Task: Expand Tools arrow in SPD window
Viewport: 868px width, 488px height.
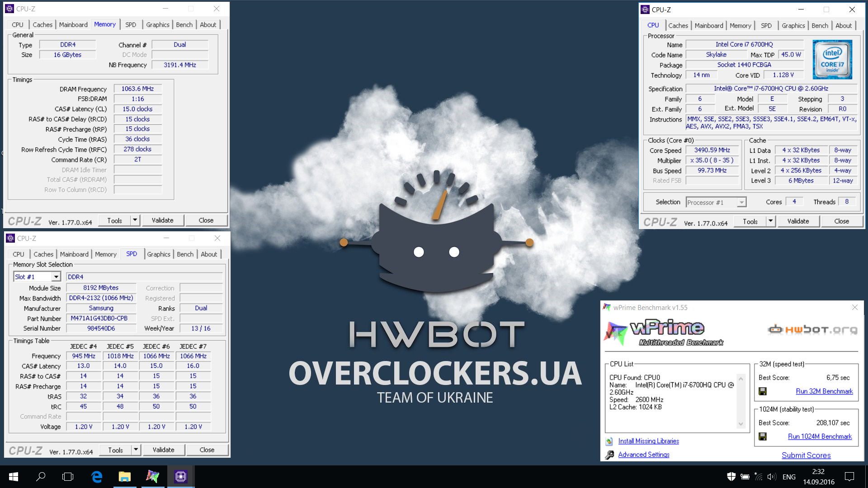Action: 136,450
